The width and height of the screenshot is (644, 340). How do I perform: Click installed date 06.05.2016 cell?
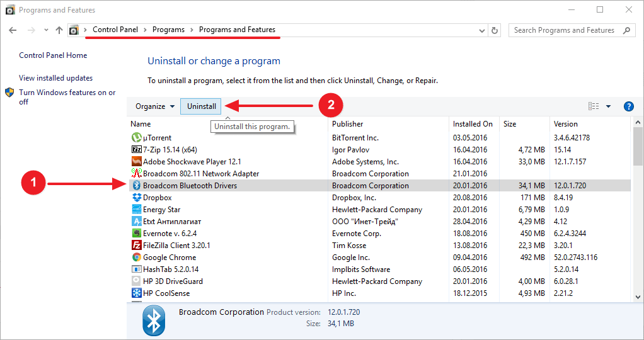tap(470, 269)
